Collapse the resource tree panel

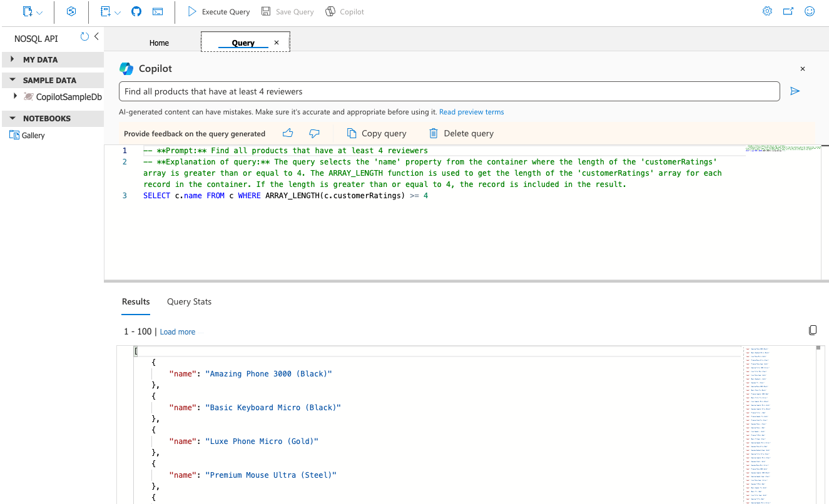point(96,37)
